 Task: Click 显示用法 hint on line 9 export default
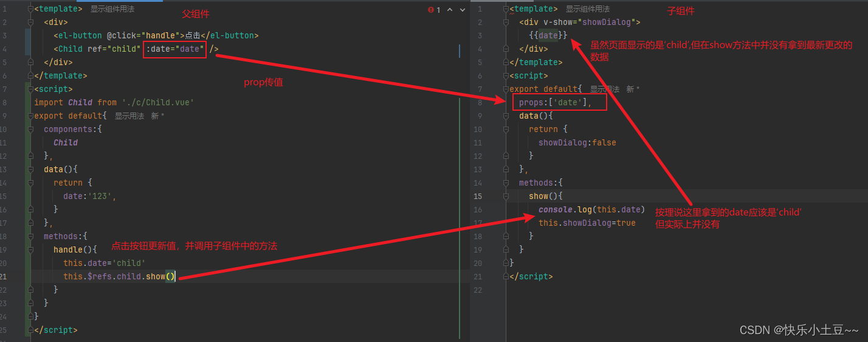[129, 116]
